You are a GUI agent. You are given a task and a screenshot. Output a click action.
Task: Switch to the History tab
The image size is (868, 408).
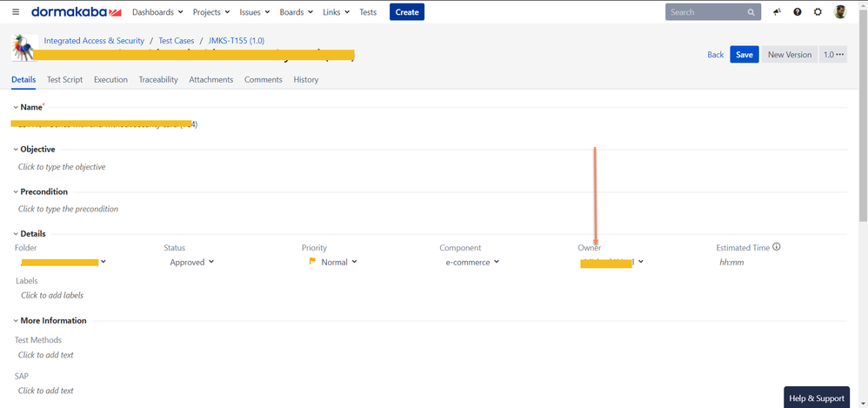tap(306, 80)
